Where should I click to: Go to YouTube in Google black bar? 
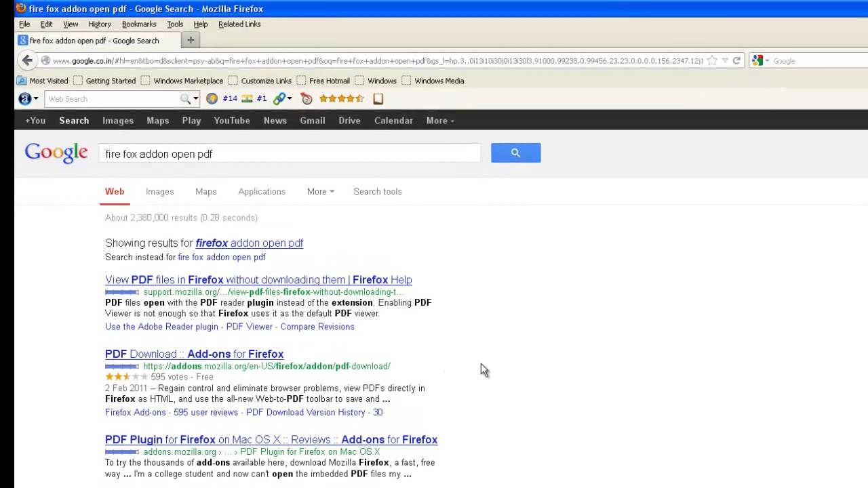pos(232,121)
